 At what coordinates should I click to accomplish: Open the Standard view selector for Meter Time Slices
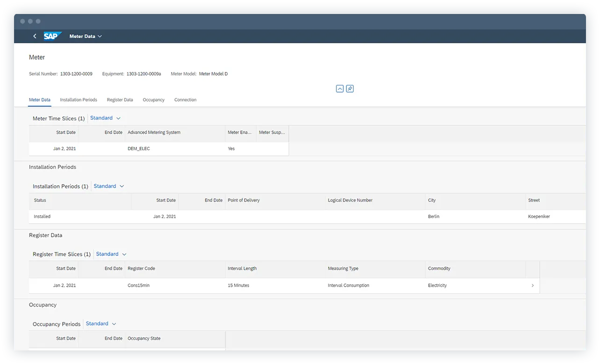point(106,118)
